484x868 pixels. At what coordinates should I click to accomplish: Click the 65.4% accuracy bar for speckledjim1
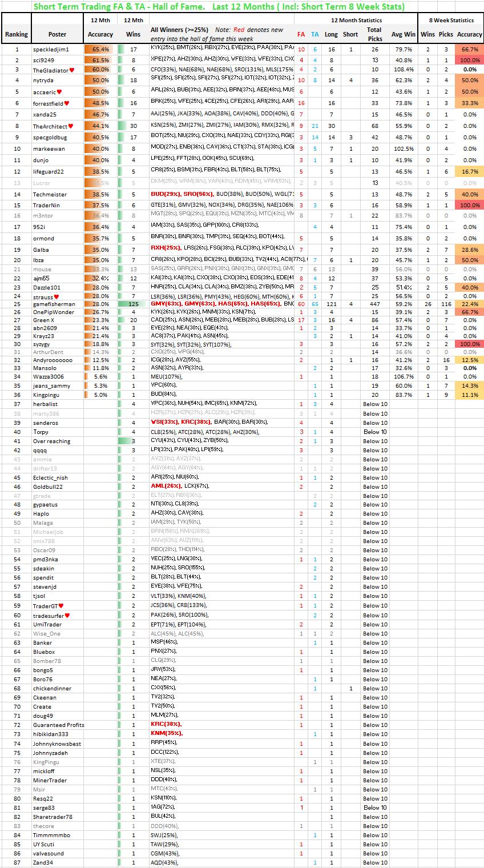tap(100, 50)
